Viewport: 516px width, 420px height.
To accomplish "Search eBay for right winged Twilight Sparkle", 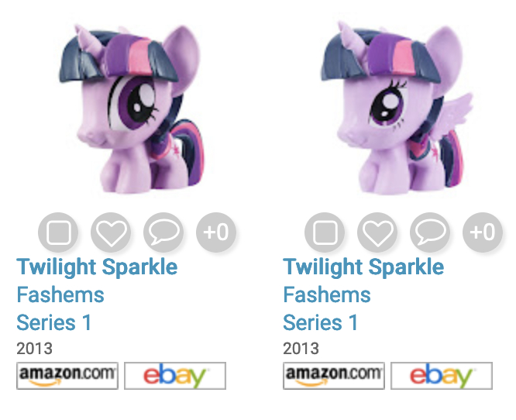I will click(442, 376).
